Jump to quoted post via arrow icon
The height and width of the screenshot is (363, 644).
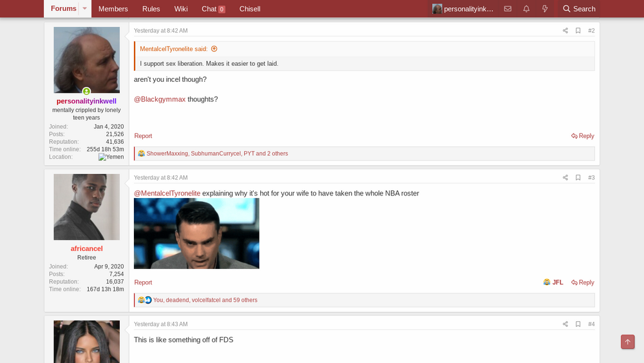tap(214, 49)
